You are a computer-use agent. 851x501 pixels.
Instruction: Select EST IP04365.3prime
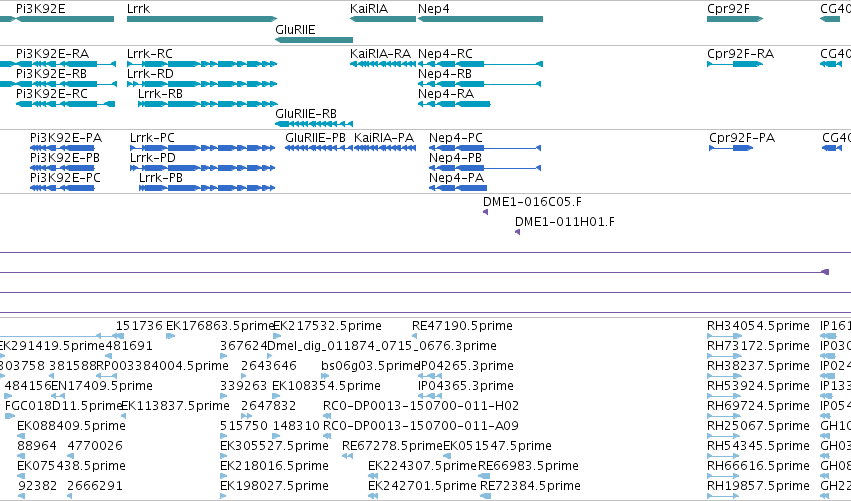pos(429,396)
